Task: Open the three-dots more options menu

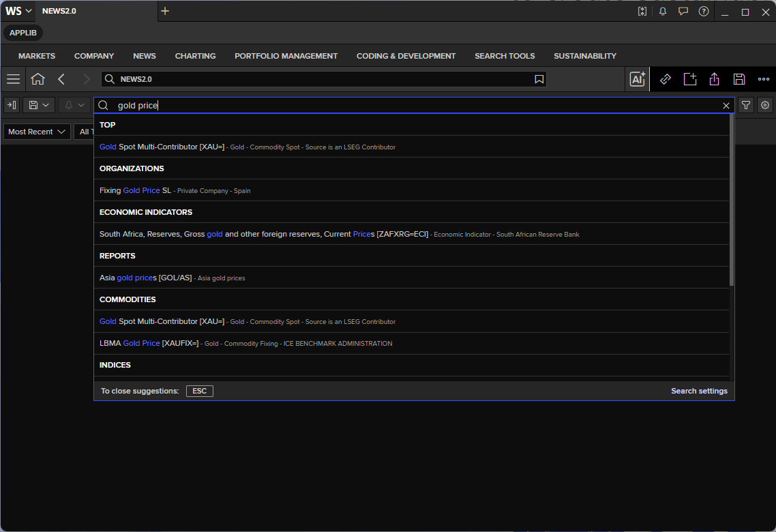Action: coord(764,79)
